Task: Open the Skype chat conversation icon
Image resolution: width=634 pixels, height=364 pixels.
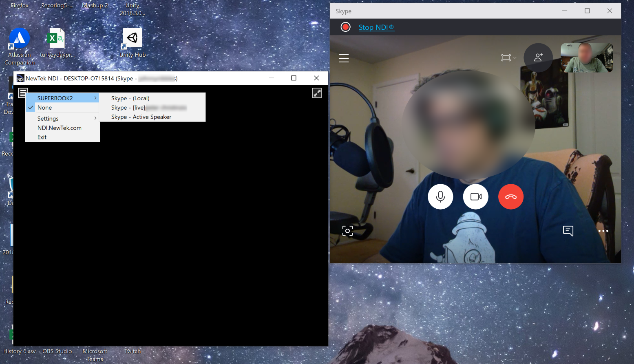Action: [568, 231]
